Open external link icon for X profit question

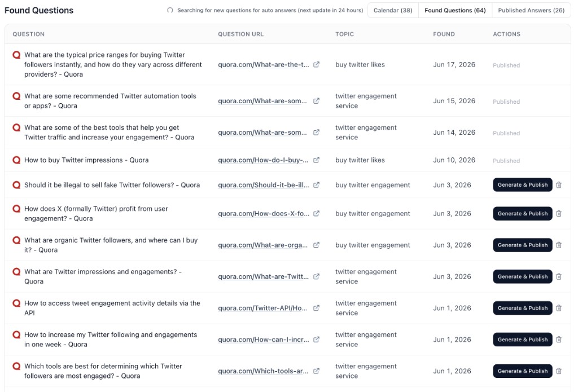click(316, 214)
